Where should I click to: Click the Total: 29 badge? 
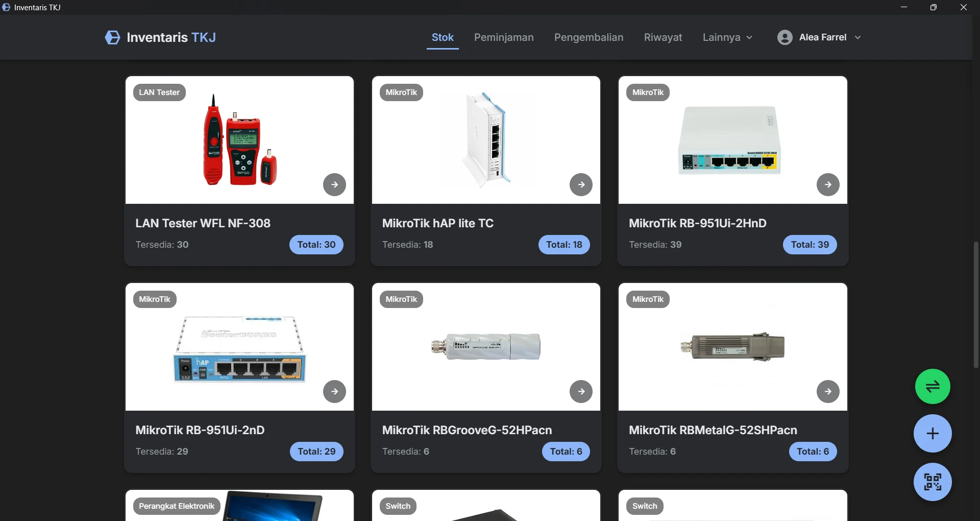(x=316, y=452)
